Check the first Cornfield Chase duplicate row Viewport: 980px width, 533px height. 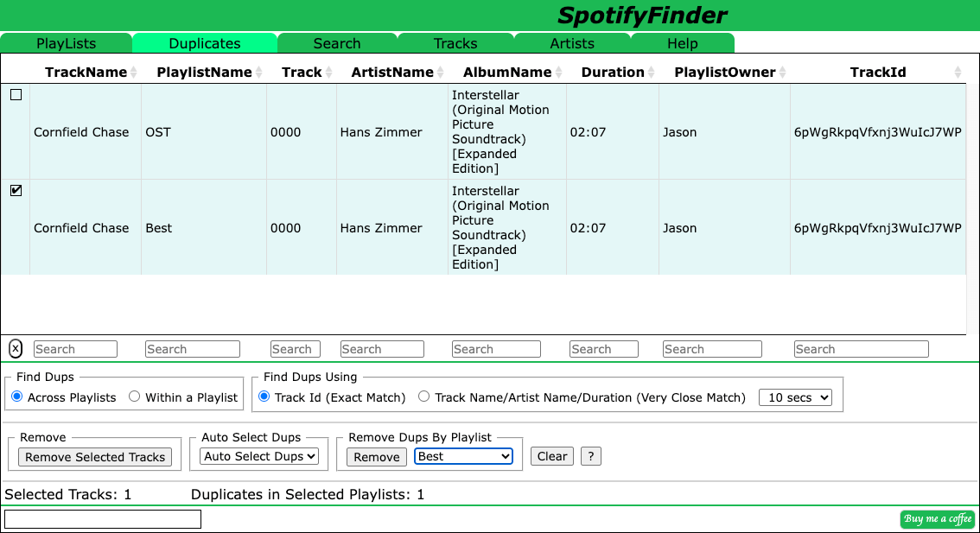coord(16,96)
